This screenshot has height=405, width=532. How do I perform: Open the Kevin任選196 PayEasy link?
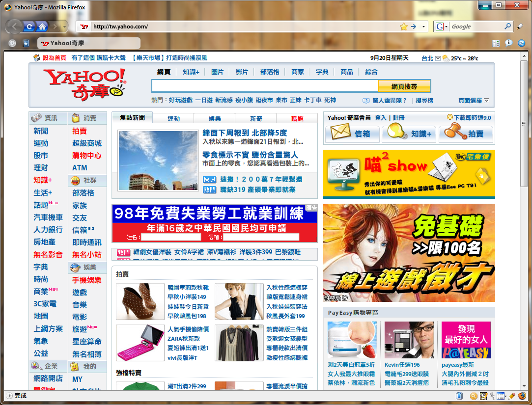(x=402, y=365)
